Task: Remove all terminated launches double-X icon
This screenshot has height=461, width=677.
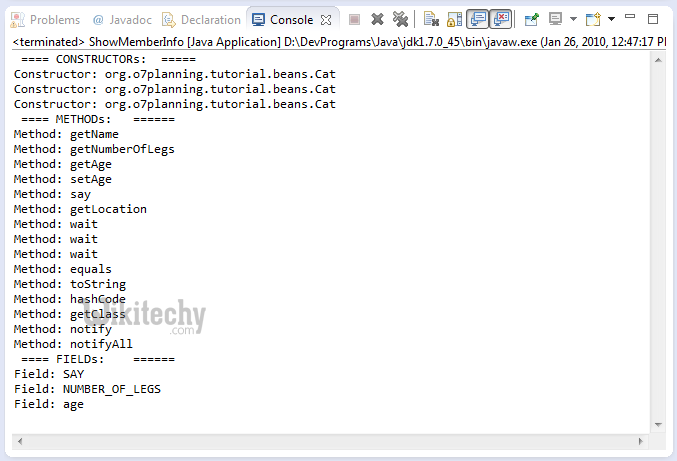Action: click(400, 19)
